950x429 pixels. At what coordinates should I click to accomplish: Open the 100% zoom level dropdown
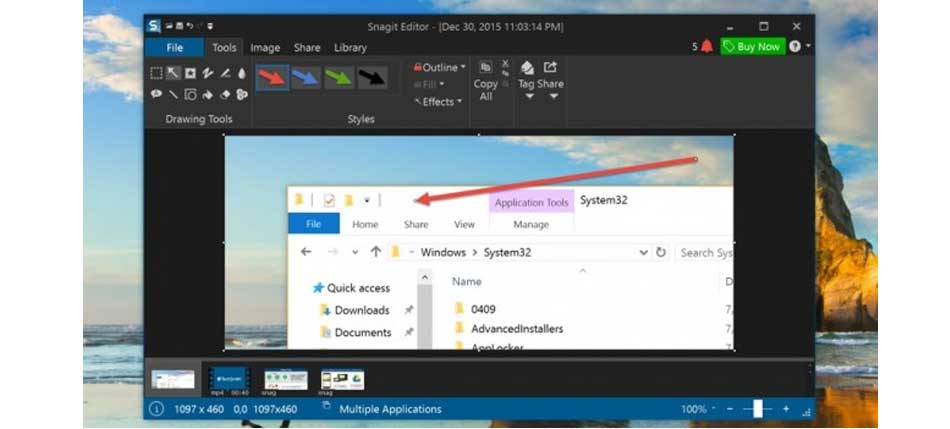tap(714, 410)
